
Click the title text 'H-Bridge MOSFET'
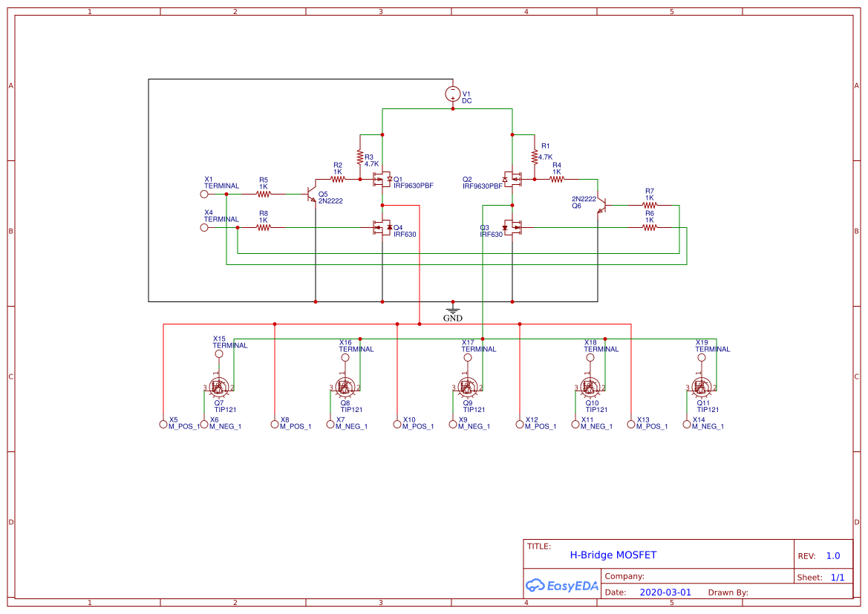click(x=613, y=555)
